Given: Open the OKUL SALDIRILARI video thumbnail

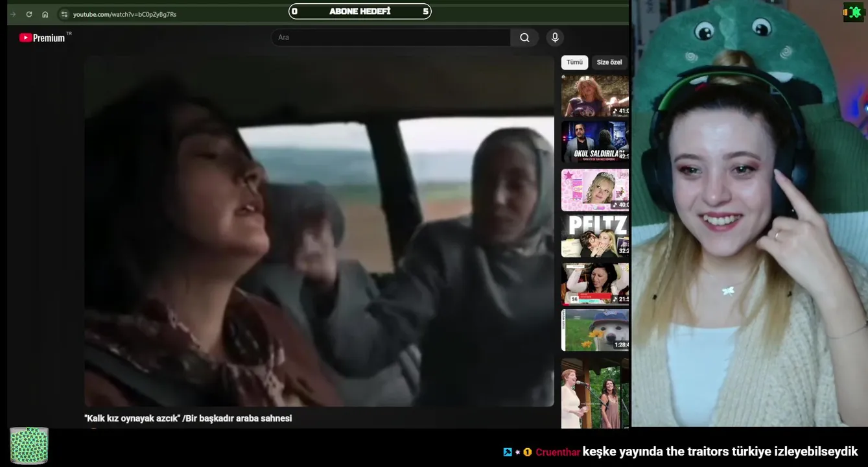Looking at the screenshot, I should click(595, 142).
